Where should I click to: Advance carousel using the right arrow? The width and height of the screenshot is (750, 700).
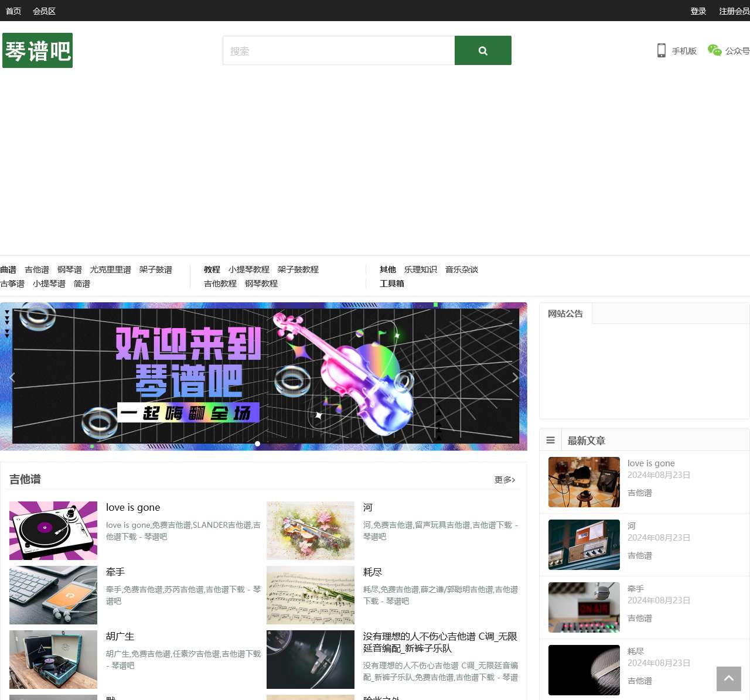pyautogui.click(x=515, y=377)
